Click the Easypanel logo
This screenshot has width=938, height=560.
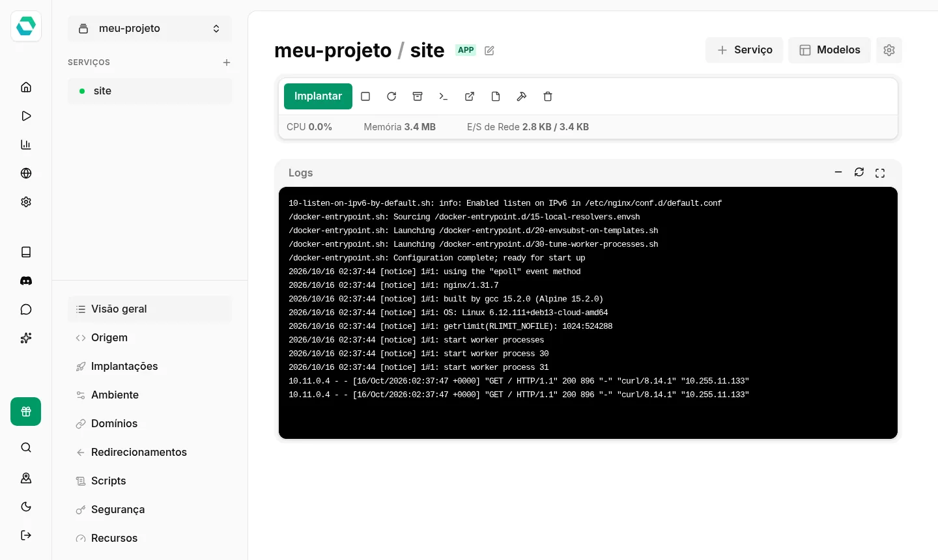[x=26, y=26]
